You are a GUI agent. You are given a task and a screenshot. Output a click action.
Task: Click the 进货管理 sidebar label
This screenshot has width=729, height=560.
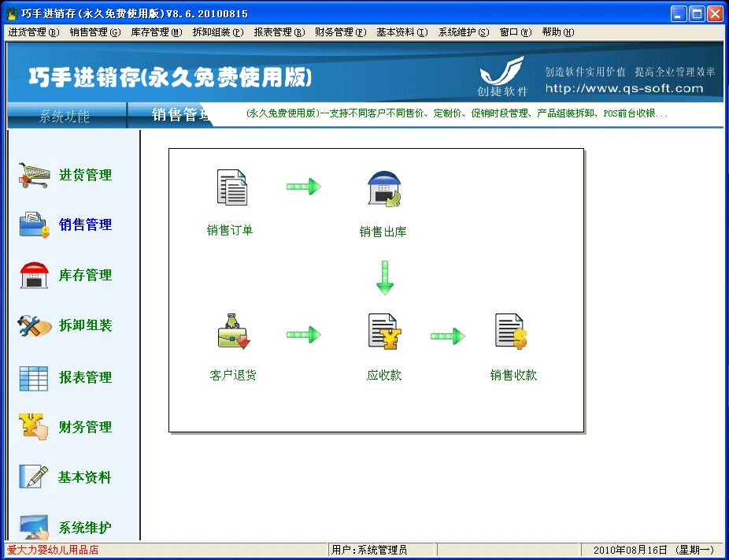pos(86,176)
